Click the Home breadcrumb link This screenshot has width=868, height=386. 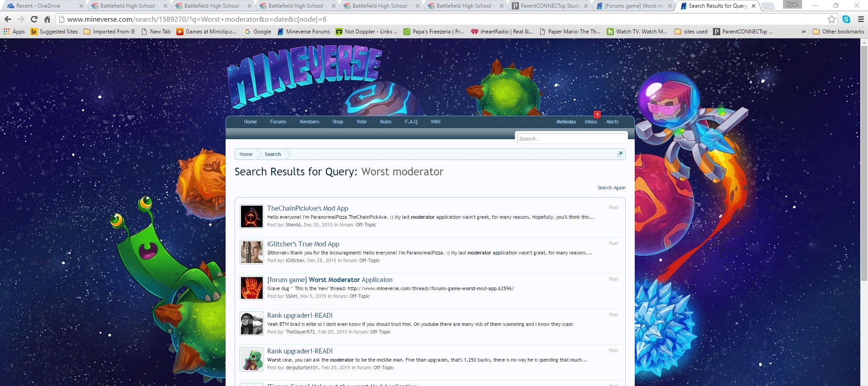[246, 154]
